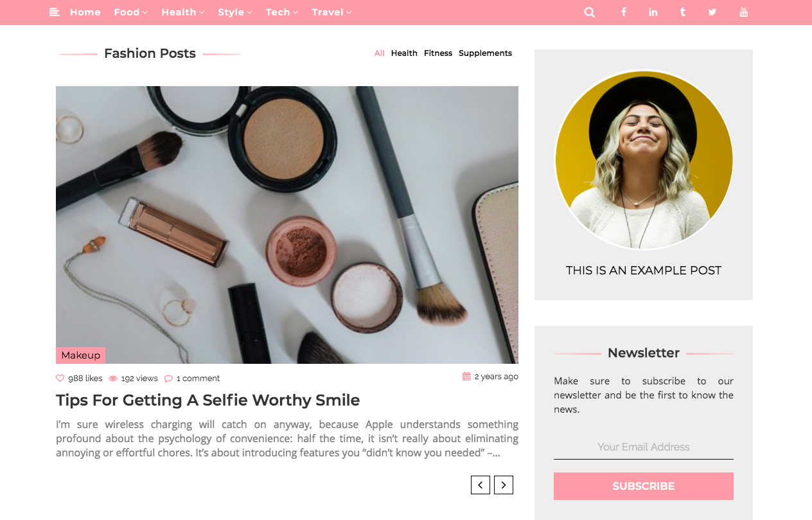812x520 pixels.
Task: Expand the Food dropdown menu
Action: tap(130, 12)
